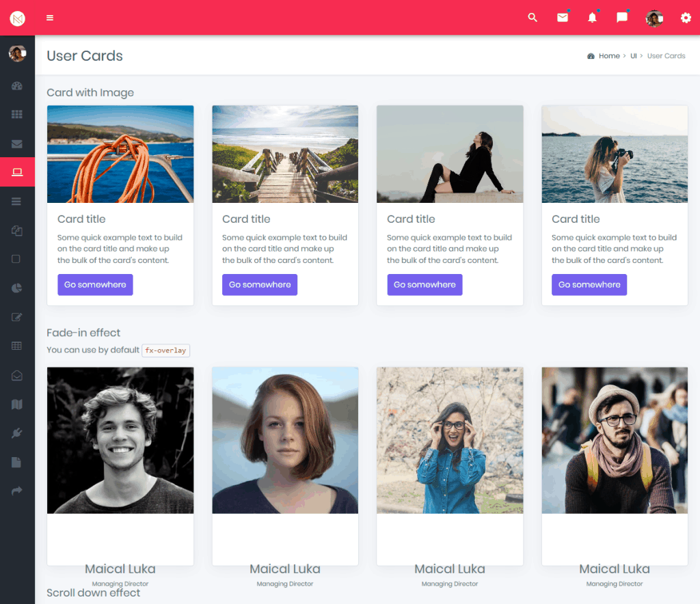Open the settings gear in the top bar
This screenshot has width=700, height=604.
coord(685,18)
